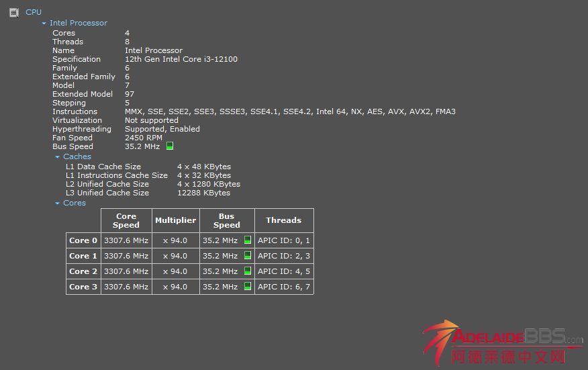Click Fan Speed value 2450 RPM
This screenshot has height=370, width=588.
[144, 138]
